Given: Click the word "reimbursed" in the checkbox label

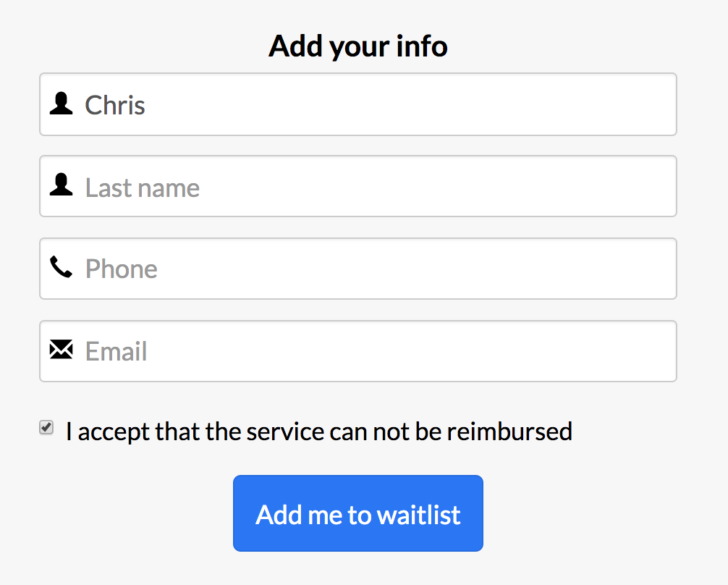Looking at the screenshot, I should [x=509, y=432].
